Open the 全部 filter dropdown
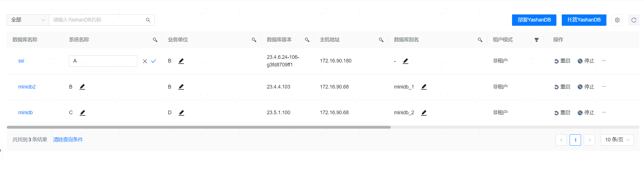 pyautogui.click(x=28, y=20)
